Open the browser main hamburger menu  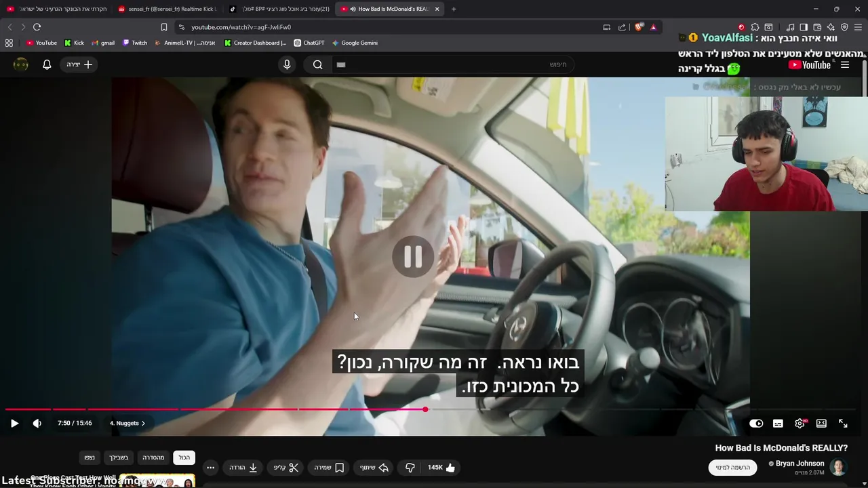(858, 27)
